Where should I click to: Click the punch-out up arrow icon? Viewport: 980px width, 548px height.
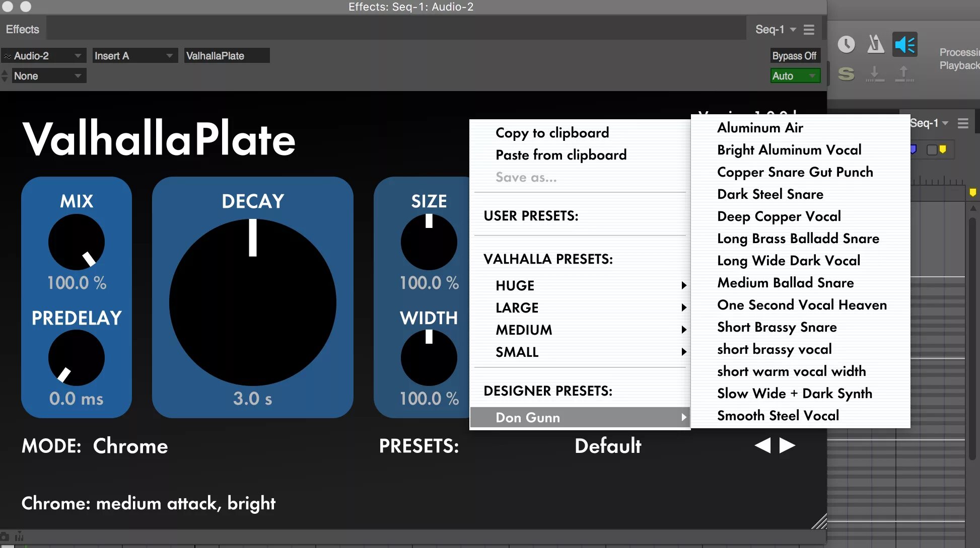(904, 74)
